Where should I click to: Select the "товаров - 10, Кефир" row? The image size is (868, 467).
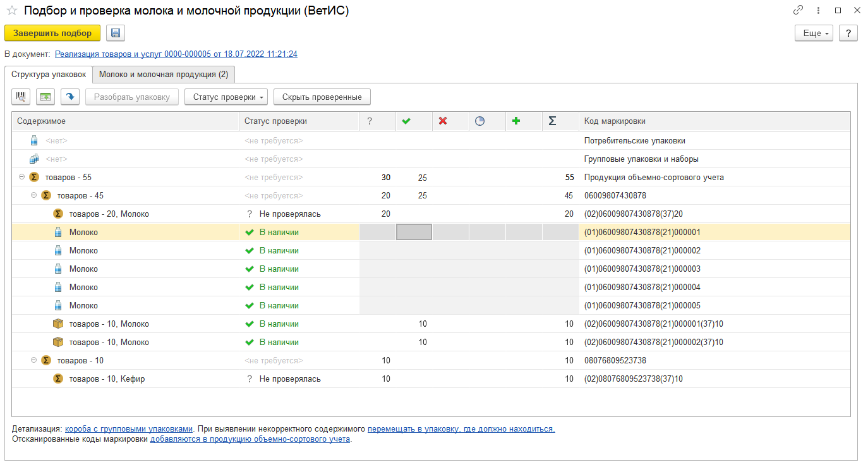[x=109, y=379]
